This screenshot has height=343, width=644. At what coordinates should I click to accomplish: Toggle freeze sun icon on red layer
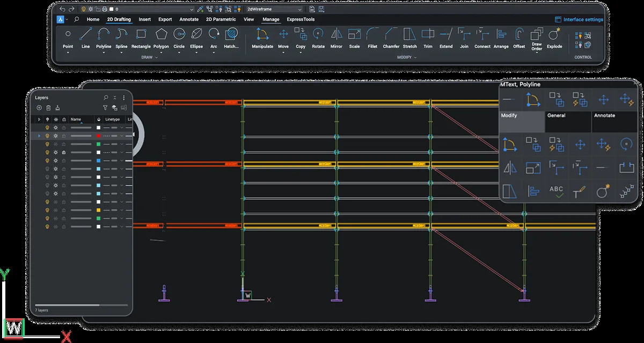tap(55, 136)
